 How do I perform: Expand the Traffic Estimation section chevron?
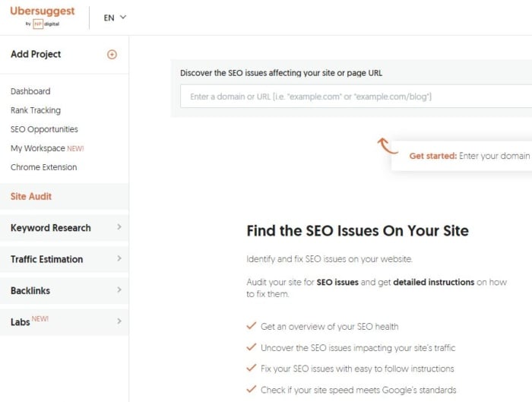(119, 258)
